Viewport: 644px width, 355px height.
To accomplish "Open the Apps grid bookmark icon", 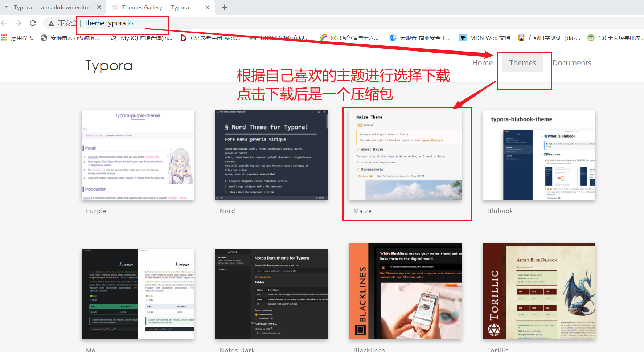I will [x=4, y=38].
